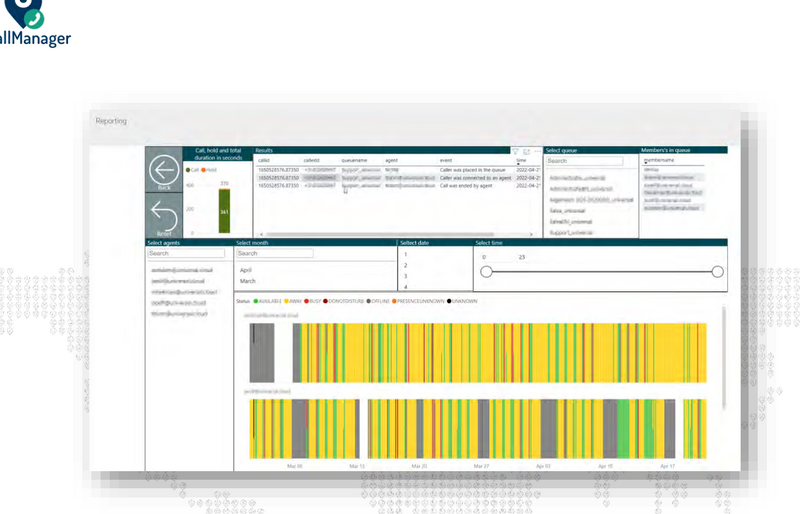The height and width of the screenshot is (514, 800).
Task: Click the Search field under Select agents
Action: coord(187,254)
